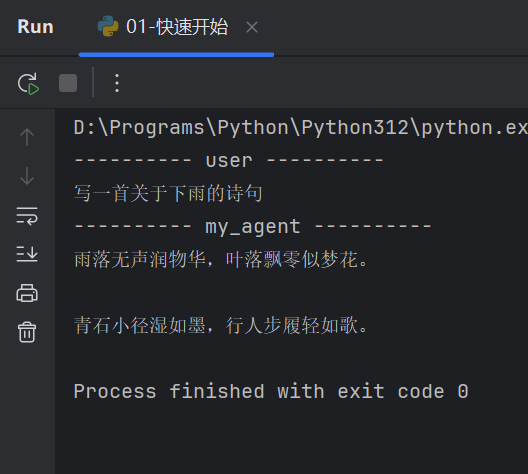Stop the running process
528x474 pixels.
[68, 83]
